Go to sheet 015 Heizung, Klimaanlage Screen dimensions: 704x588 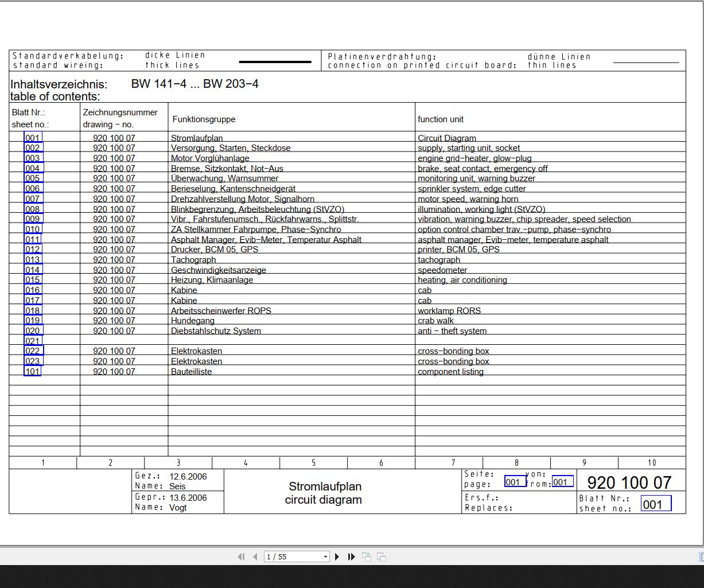[x=33, y=280]
